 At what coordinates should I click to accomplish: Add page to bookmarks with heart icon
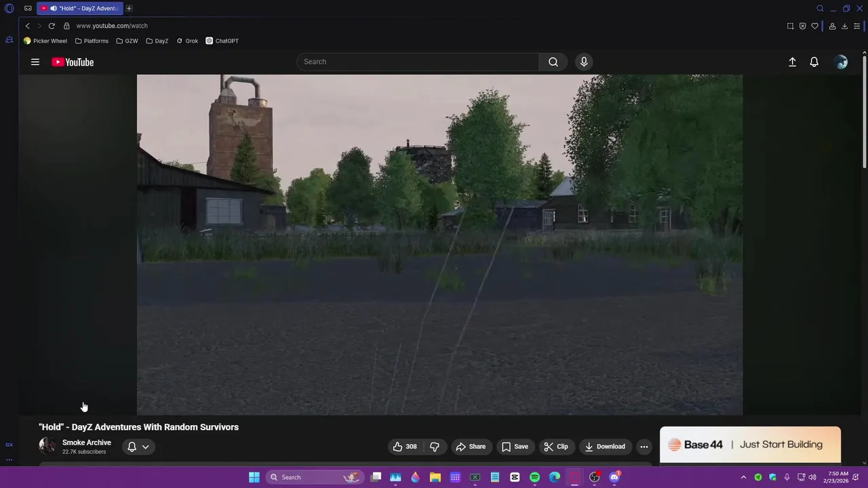tap(814, 26)
